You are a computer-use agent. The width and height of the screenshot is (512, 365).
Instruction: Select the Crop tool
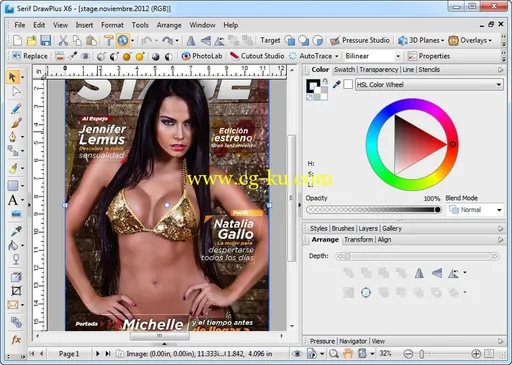[16, 291]
